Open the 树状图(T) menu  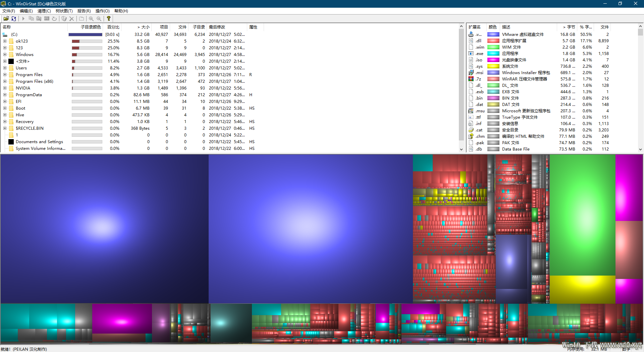click(x=64, y=11)
